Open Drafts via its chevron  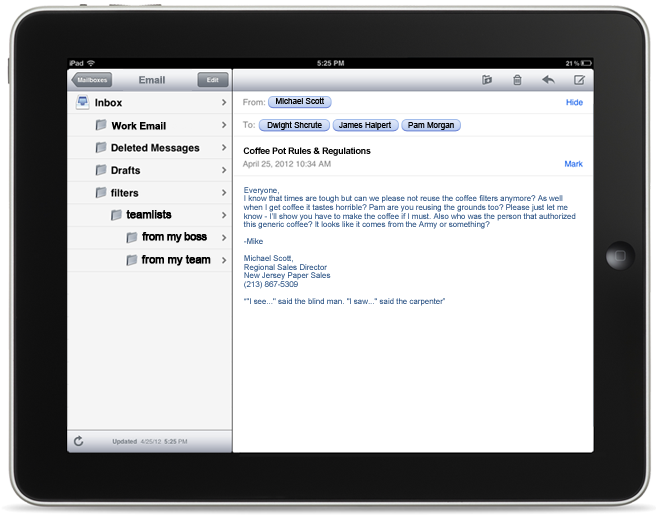coord(224,170)
